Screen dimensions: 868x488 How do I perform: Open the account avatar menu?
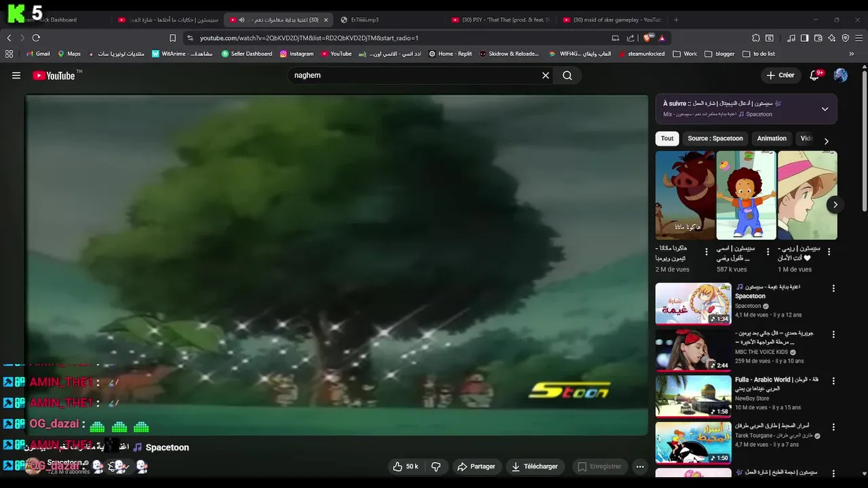pos(840,75)
